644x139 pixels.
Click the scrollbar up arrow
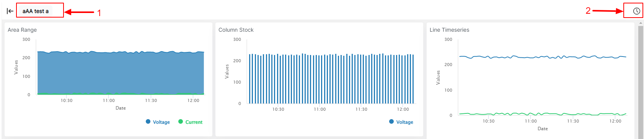point(641,24)
